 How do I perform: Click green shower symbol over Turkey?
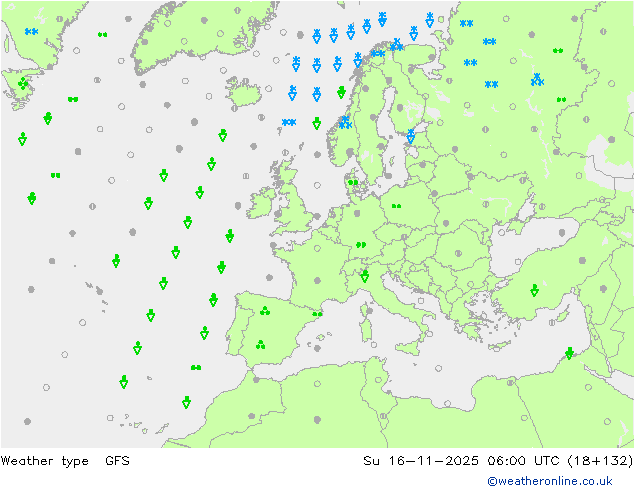(535, 290)
